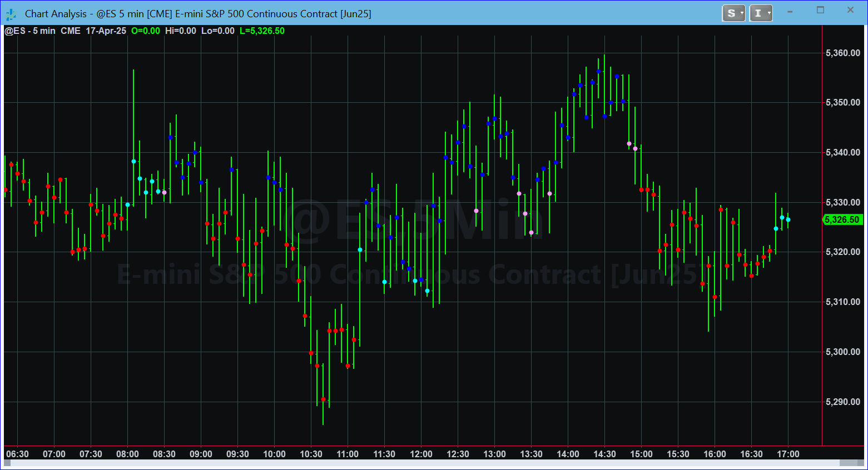Viewport: 868px width, 470px height.
Task: Click the 11:30 time axis label
Action: 384,454
